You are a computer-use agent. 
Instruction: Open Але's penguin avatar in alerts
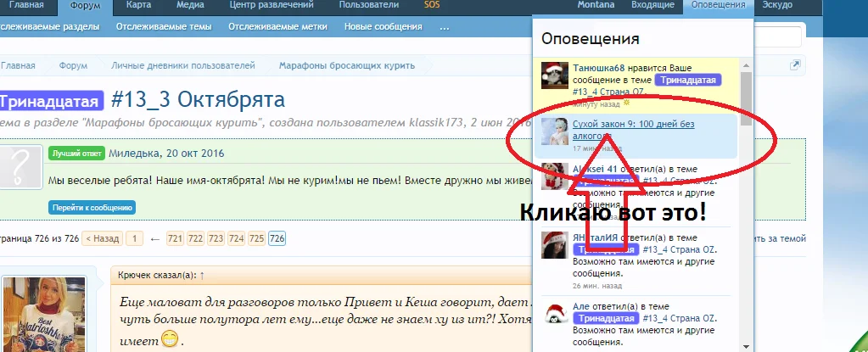[555, 313]
